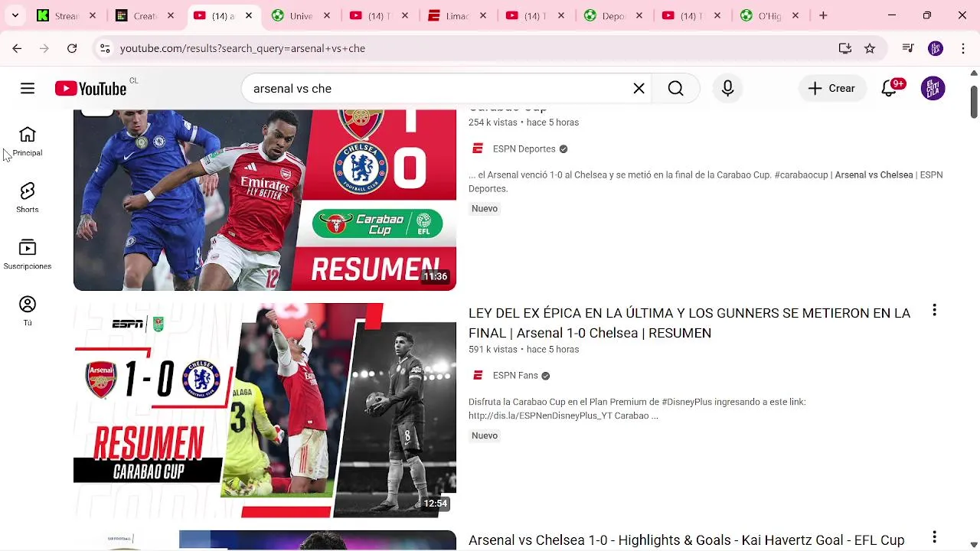Click the browser forward arrow

tap(44, 48)
